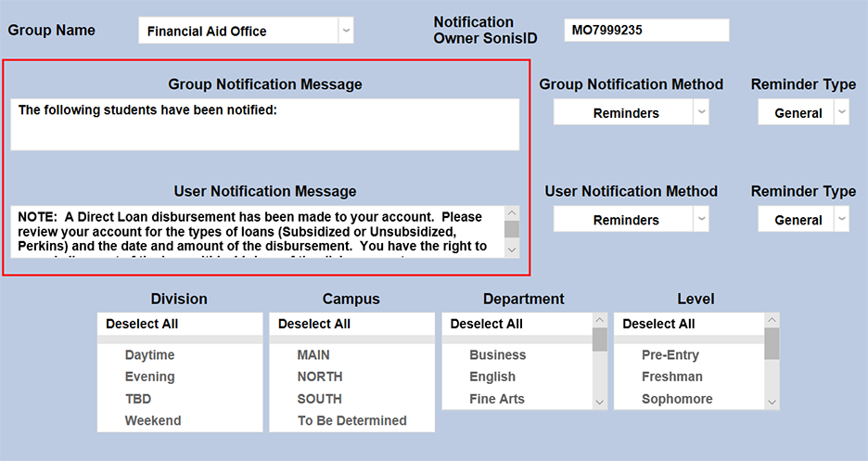
Task: Select Sophomore level option
Action: coord(677,399)
